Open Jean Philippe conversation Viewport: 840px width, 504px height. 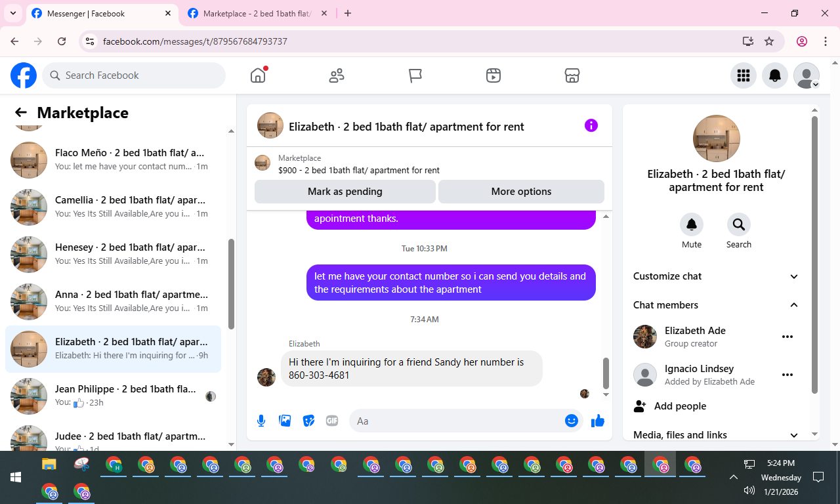pos(114,396)
